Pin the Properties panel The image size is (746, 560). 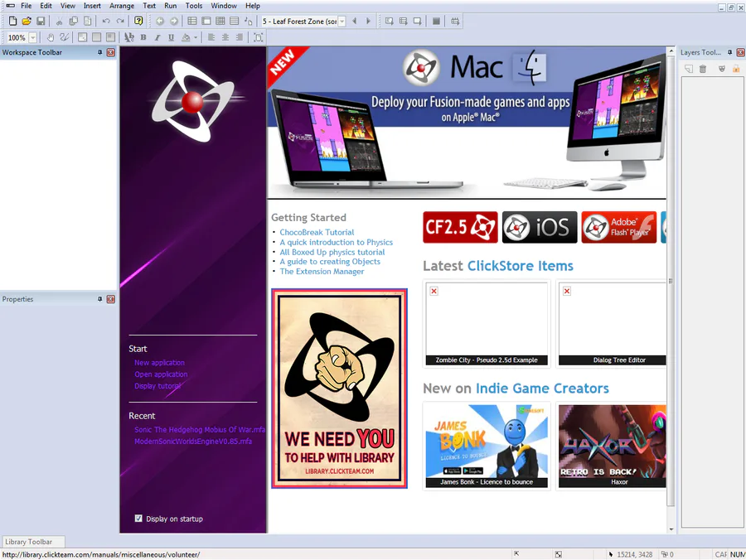pos(100,299)
